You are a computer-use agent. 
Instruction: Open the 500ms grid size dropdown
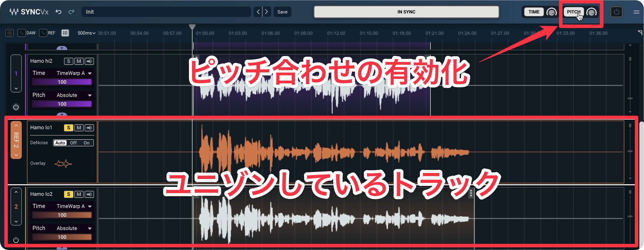(86, 33)
